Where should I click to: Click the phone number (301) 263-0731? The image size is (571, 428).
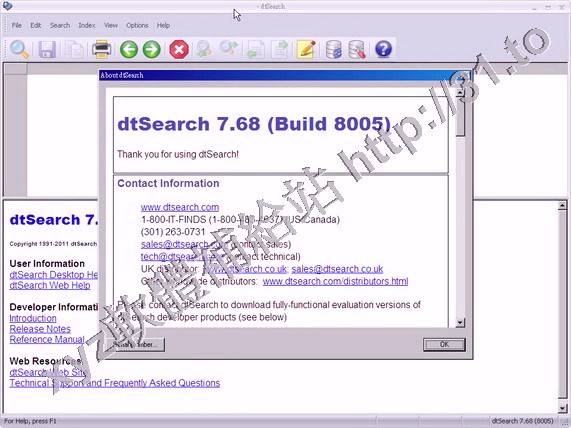tap(173, 232)
